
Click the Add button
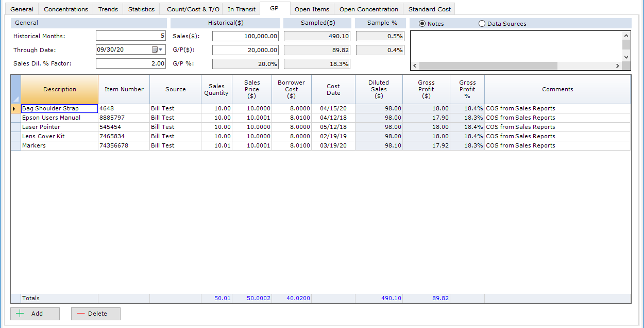pos(35,314)
